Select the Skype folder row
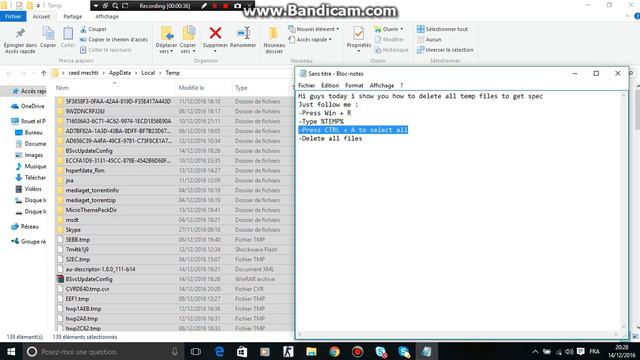640x360 pixels. [x=174, y=230]
